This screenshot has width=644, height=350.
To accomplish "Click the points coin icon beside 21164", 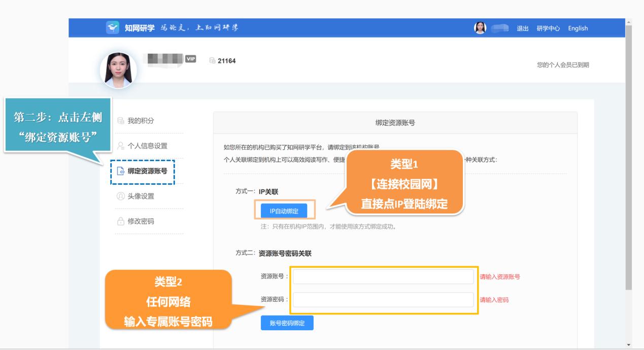I will (213, 61).
